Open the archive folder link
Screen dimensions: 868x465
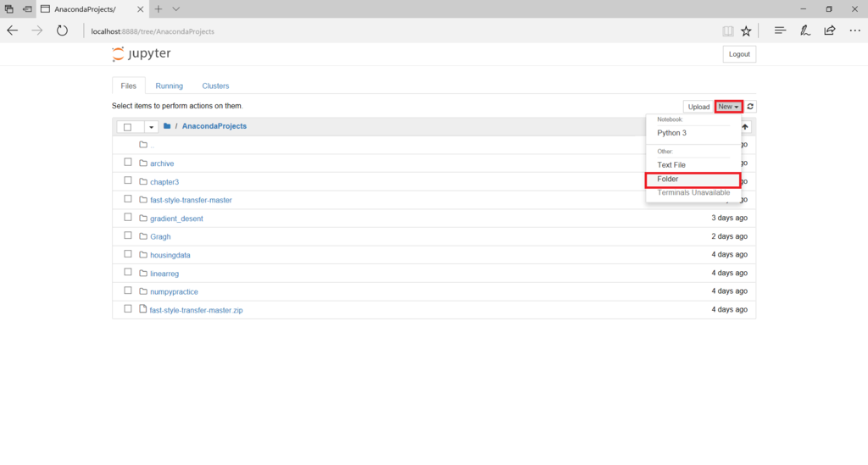pyautogui.click(x=162, y=163)
